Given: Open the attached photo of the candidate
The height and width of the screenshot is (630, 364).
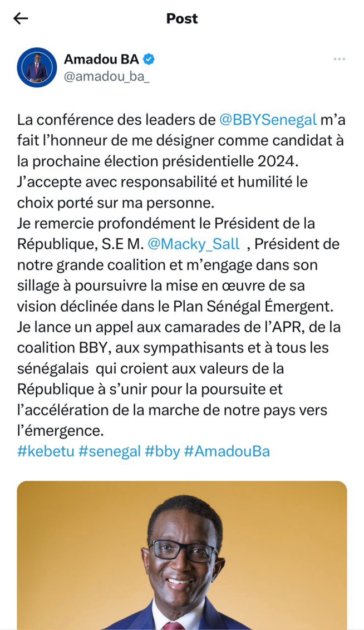Looking at the screenshot, I should [x=182, y=557].
